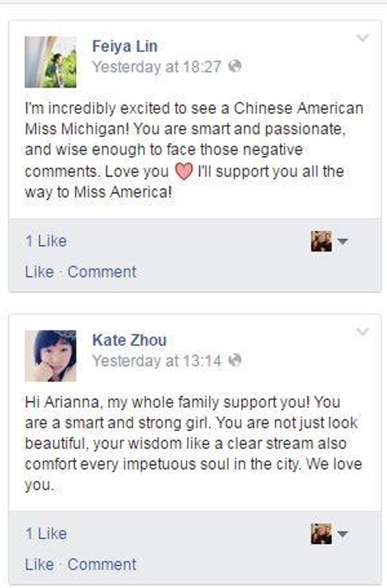Open timestamp Yesterday at 18:27

(156, 67)
